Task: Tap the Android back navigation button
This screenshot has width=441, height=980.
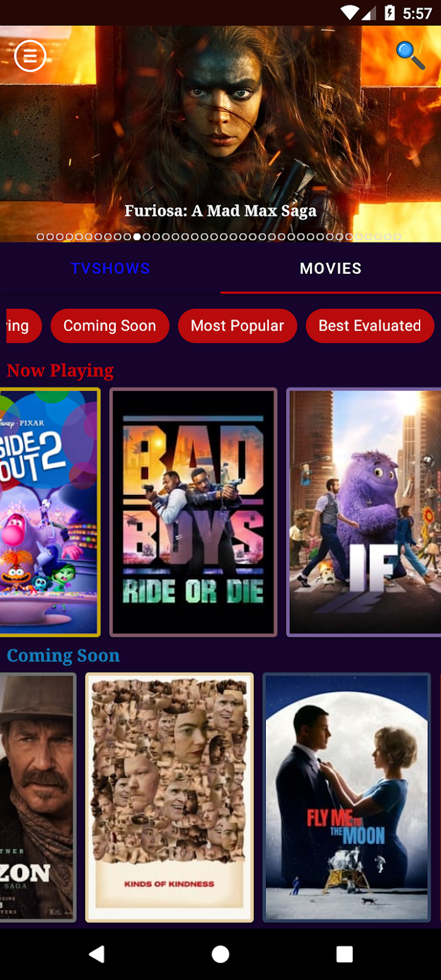Action: point(96,954)
